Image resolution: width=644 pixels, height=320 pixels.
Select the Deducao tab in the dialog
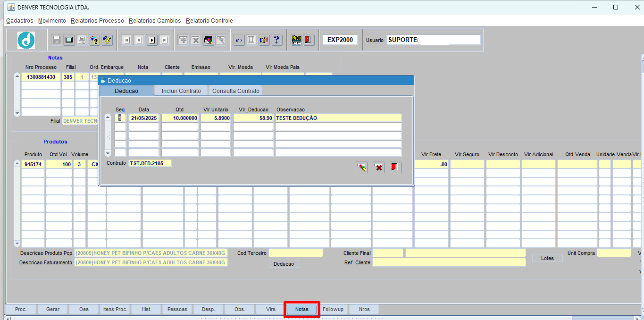tap(126, 91)
